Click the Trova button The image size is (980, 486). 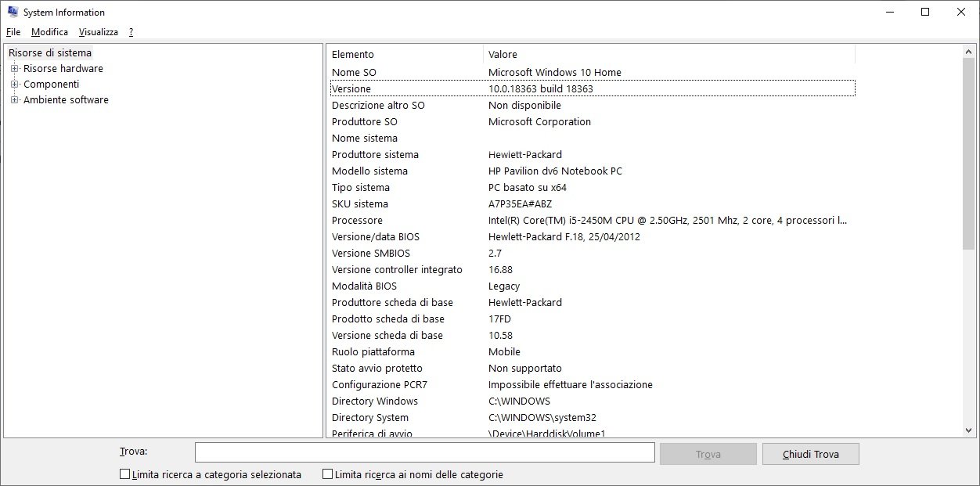(708, 454)
